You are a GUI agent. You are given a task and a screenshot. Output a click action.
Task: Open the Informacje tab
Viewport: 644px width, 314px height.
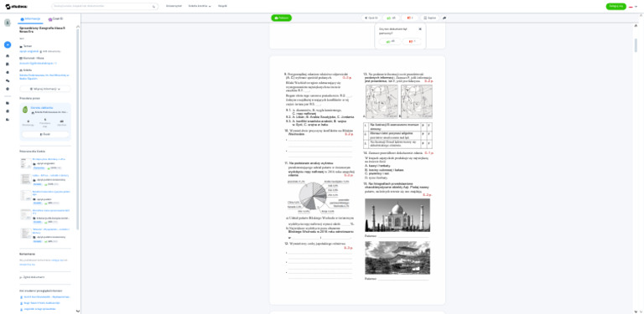(30, 19)
